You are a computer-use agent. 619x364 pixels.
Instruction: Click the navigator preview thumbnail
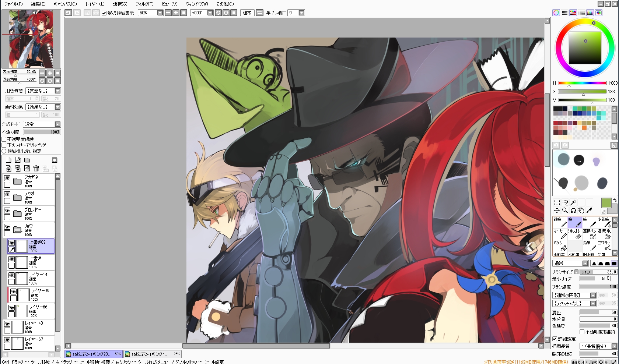(31, 39)
